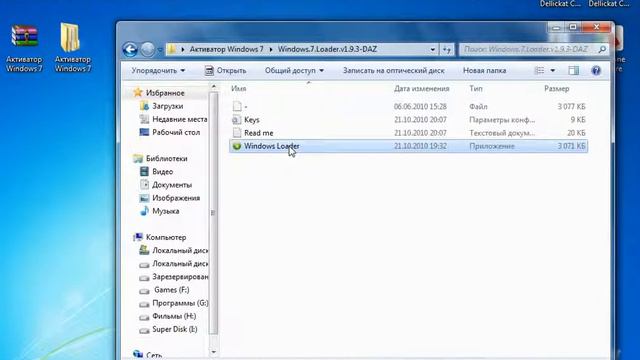The width and height of the screenshot is (640, 360).
Task: Open Недавние места in navigation pane
Action: [180, 120]
